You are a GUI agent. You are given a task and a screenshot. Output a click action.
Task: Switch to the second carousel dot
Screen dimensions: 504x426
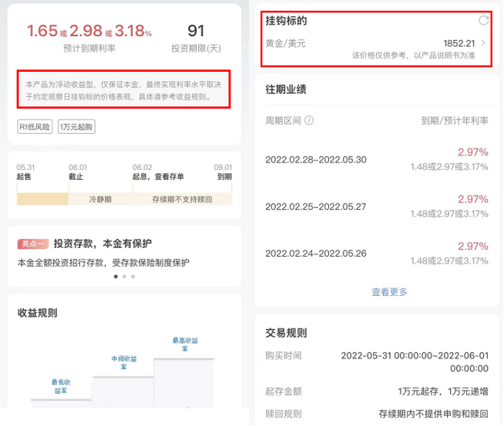(x=124, y=277)
